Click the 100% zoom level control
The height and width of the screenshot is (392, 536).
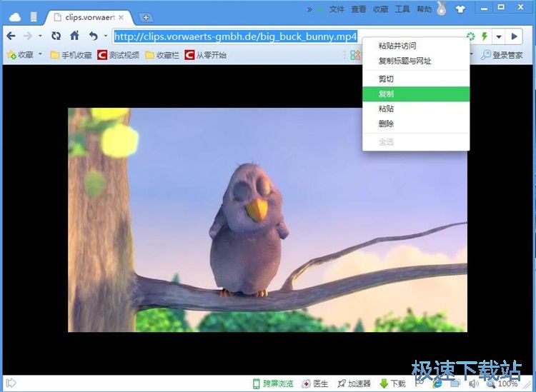pos(502,383)
